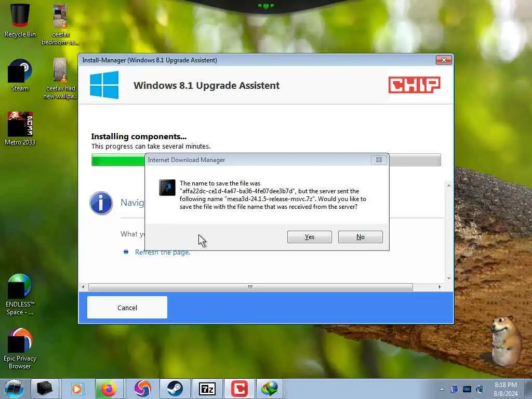Click the Installing components heading

tap(139, 137)
